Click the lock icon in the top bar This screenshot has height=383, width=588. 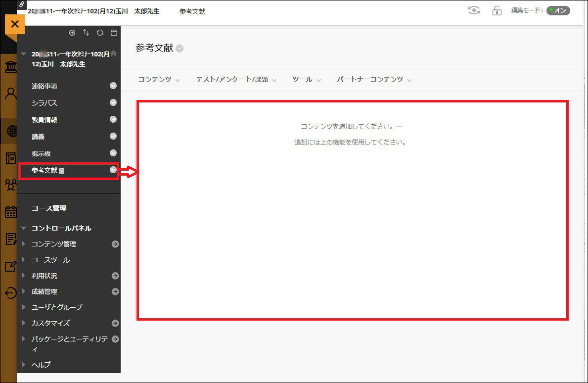[497, 10]
